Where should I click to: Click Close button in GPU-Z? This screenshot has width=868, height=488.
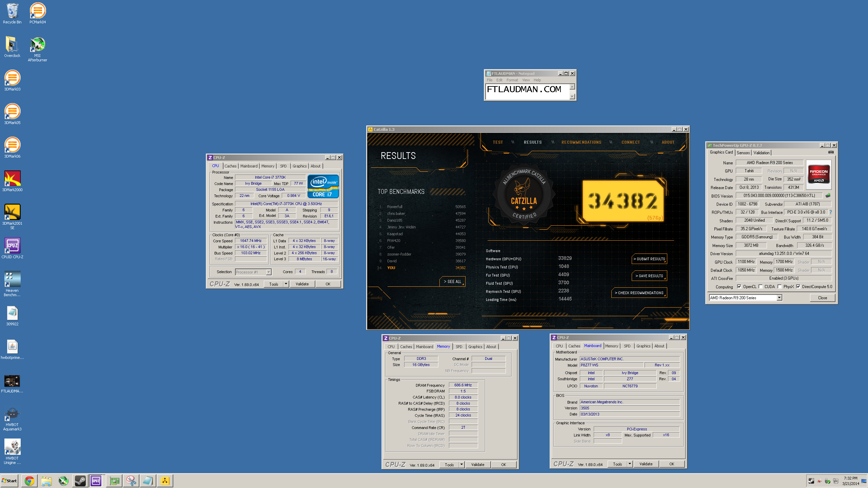coord(822,298)
